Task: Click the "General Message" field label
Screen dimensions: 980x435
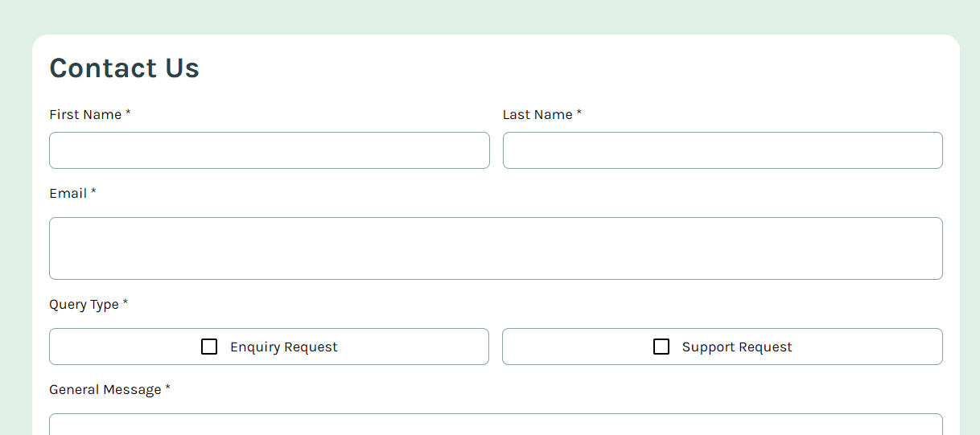Action: [105, 390]
